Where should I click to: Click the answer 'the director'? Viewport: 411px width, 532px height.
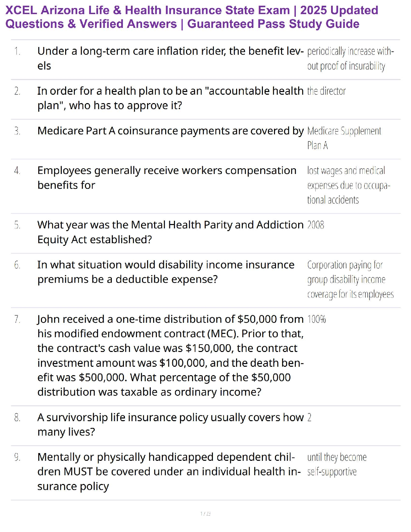326,91
